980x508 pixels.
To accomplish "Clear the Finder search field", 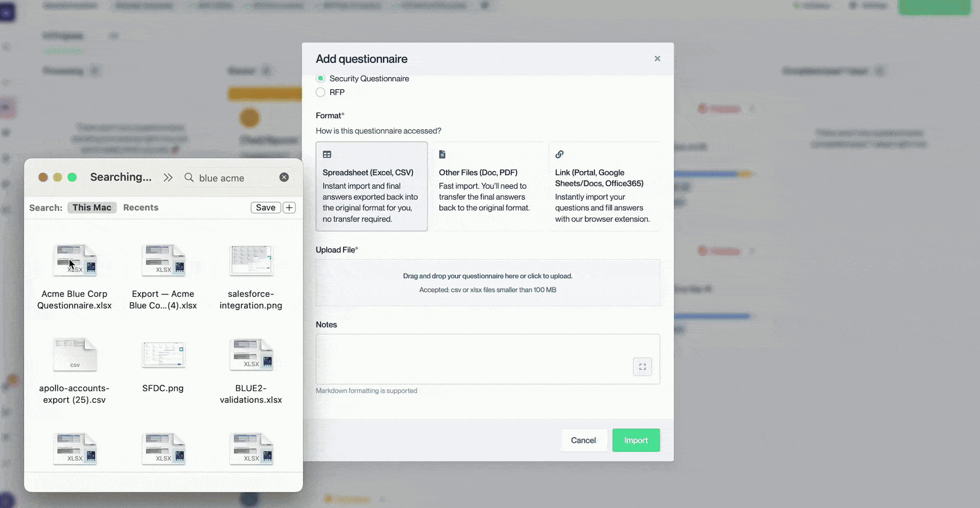I will (284, 177).
